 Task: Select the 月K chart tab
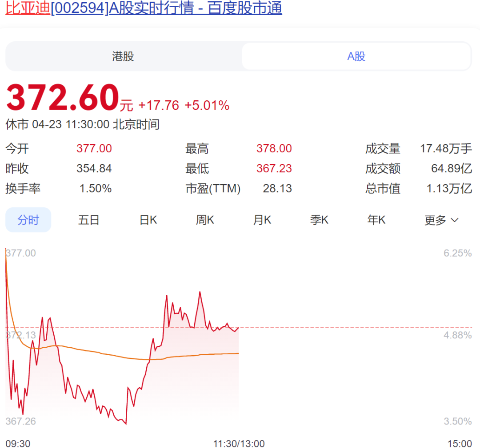[x=262, y=220]
